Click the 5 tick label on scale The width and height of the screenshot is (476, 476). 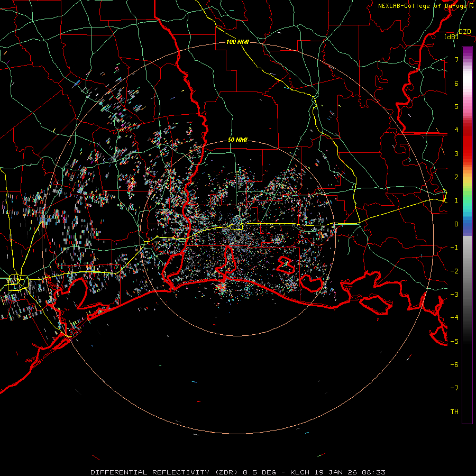pyautogui.click(x=456, y=106)
